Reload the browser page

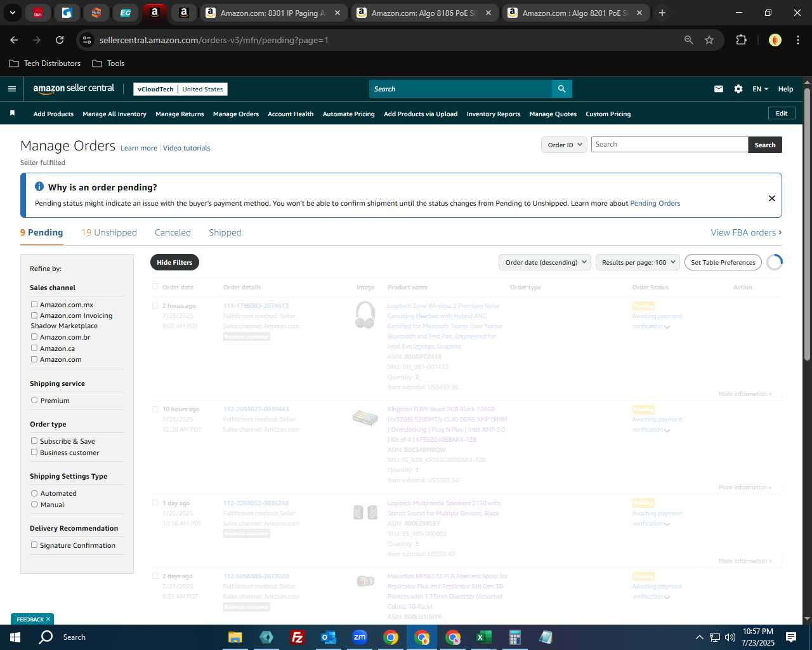tap(60, 40)
